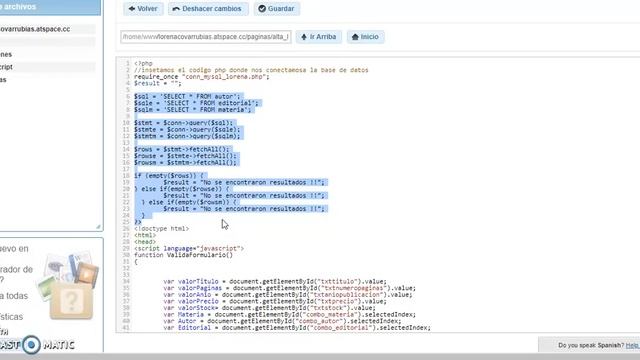Screen dimensions: 640x360
Task: Click the up arrow icon in Ir Arriba
Action: 304,37
